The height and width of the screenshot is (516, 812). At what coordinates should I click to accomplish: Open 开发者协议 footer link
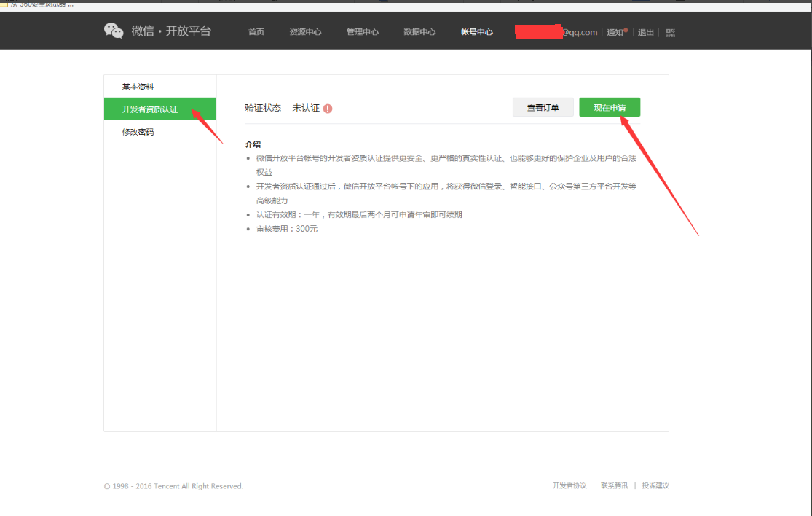(x=569, y=485)
